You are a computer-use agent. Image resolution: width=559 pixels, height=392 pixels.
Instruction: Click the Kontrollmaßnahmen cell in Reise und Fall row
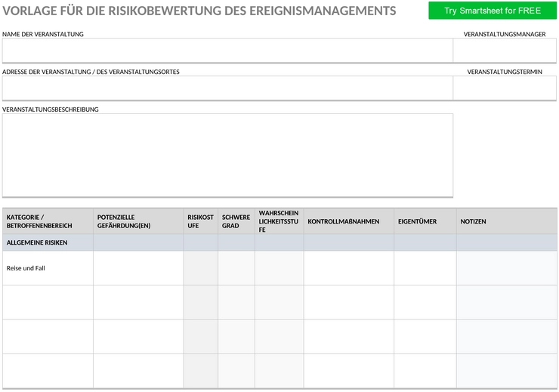pos(349,268)
